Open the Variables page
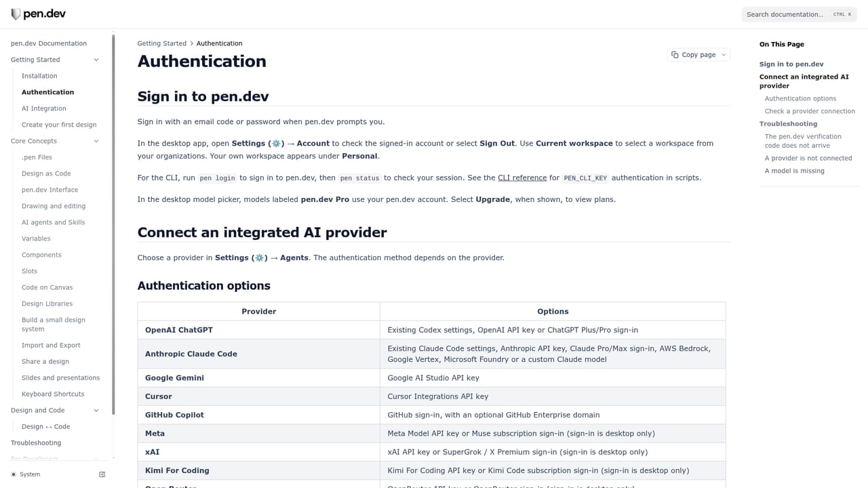This screenshot has height=488, width=868. [36, 239]
